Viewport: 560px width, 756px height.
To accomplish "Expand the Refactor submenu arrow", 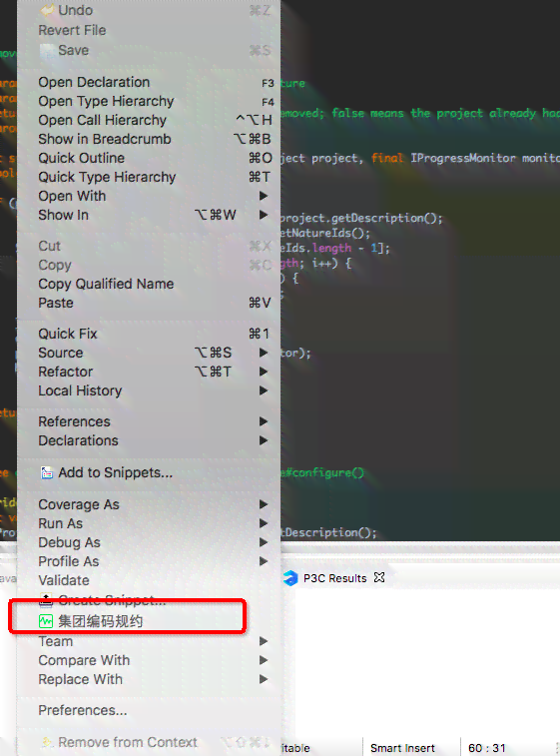I will [264, 372].
